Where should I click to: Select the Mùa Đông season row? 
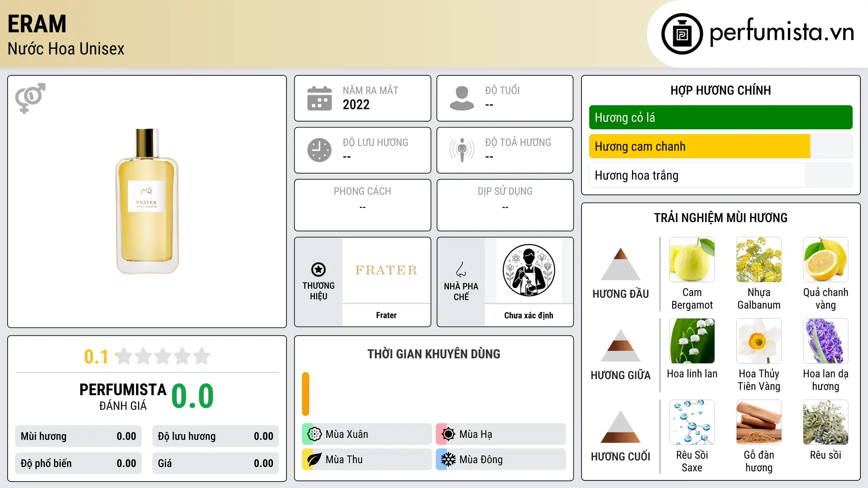click(501, 460)
